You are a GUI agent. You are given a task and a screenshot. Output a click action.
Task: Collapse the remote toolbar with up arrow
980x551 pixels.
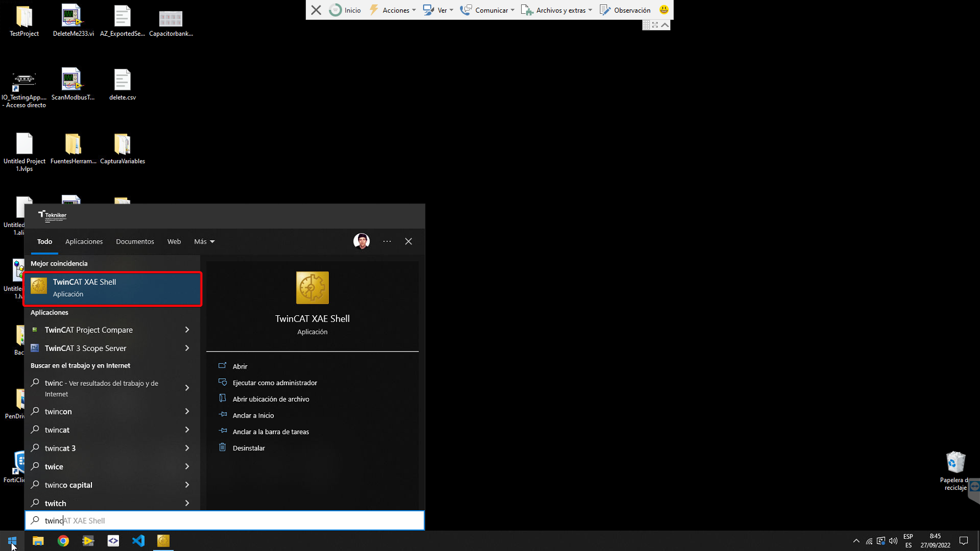tap(665, 25)
